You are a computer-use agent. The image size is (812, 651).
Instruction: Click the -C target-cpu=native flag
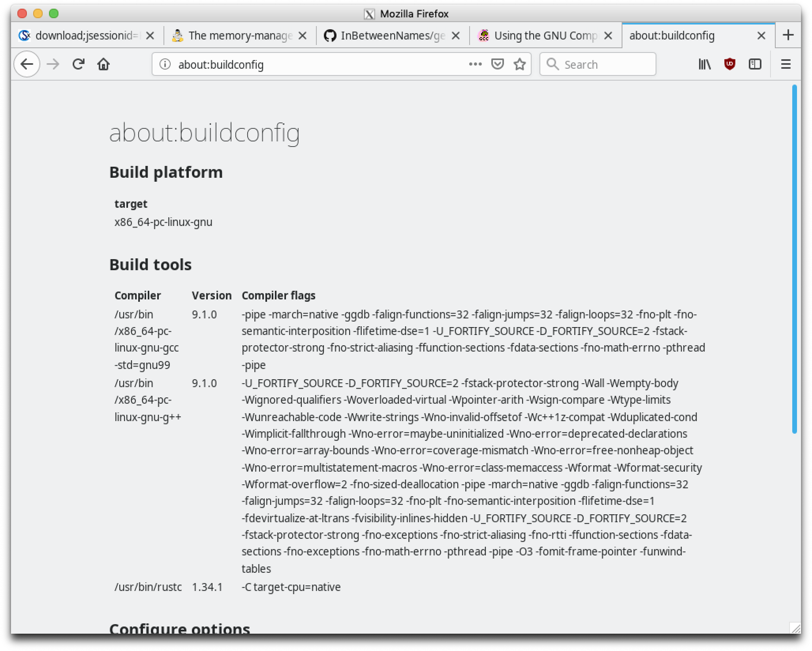tap(291, 587)
